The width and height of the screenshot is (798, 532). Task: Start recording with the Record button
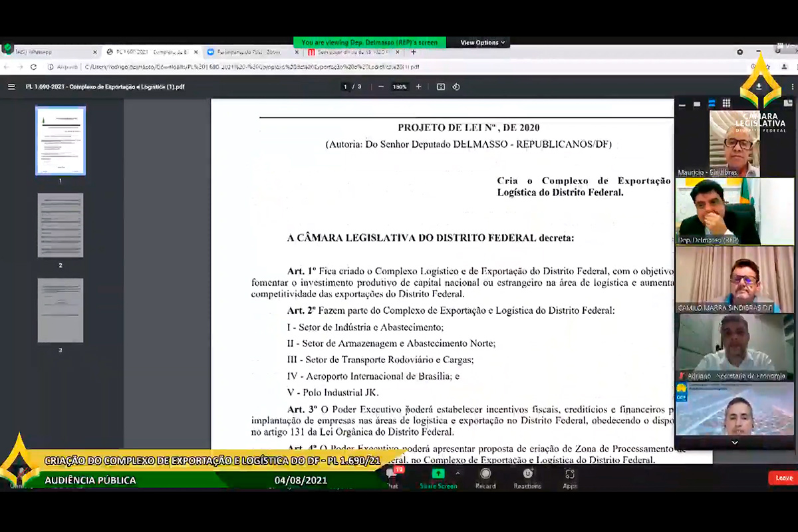485,477
